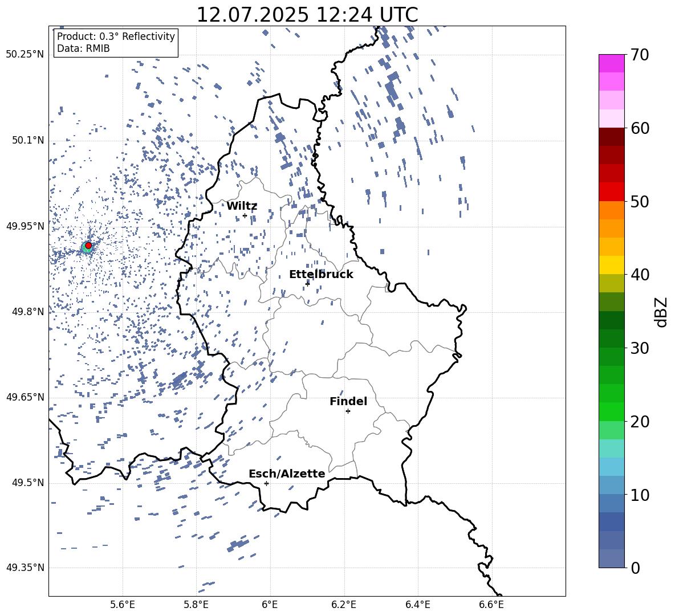Click the 5.6°E longitude label

[x=123, y=605]
